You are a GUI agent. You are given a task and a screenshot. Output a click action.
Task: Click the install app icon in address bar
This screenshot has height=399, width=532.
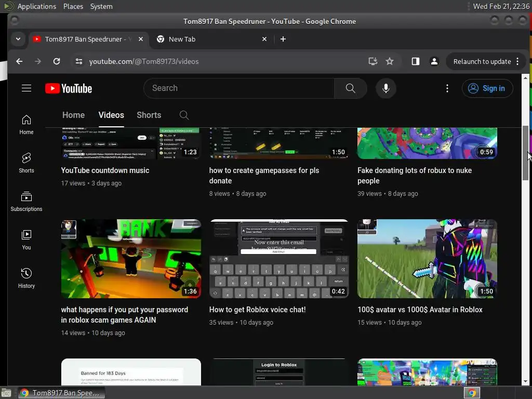pos(373,61)
